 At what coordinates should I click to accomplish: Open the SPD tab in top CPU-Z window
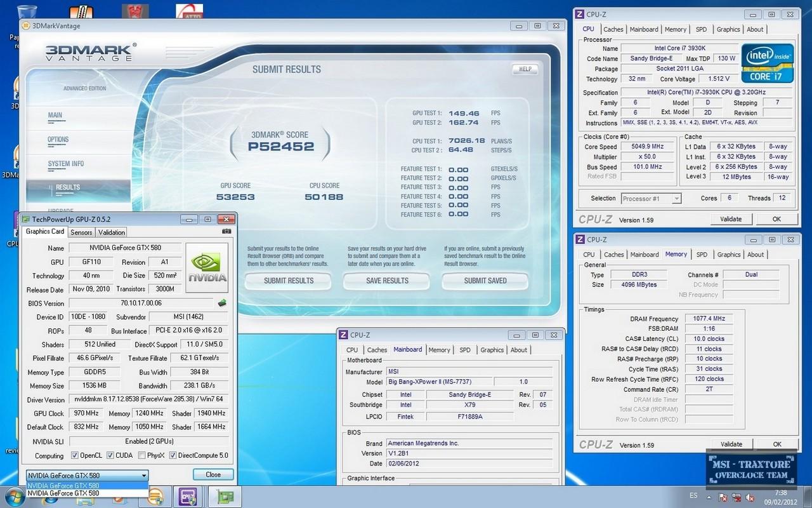[701, 29]
